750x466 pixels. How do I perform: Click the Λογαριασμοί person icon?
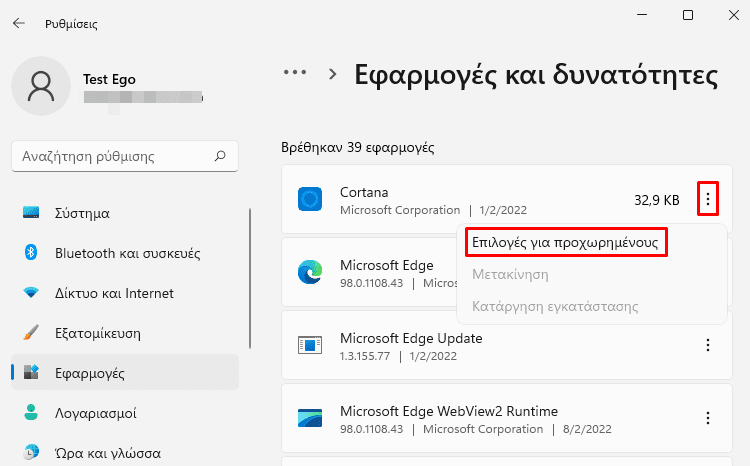31,412
